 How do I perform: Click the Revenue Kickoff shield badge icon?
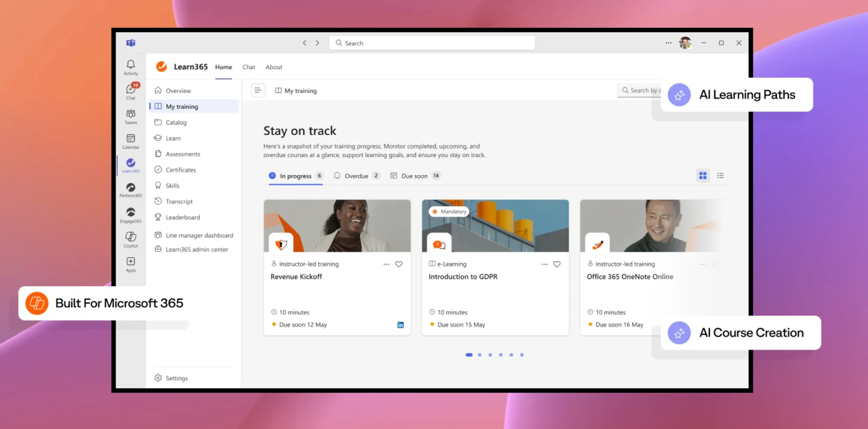[281, 244]
